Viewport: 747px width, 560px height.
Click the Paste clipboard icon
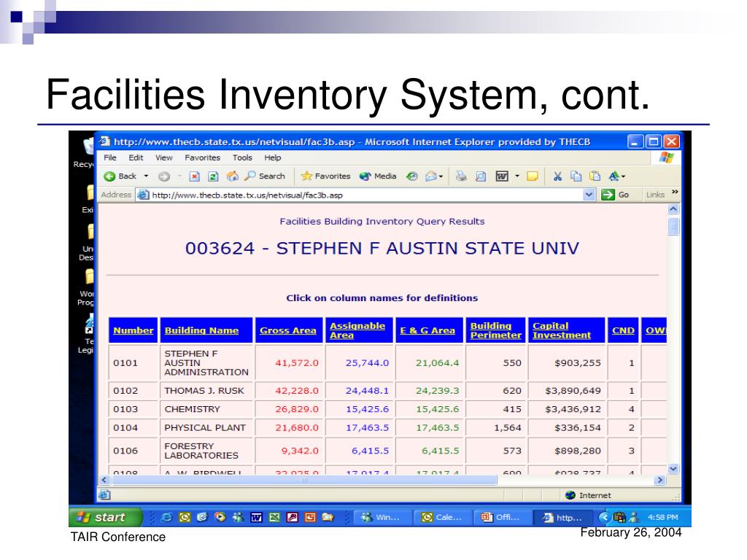point(595,176)
